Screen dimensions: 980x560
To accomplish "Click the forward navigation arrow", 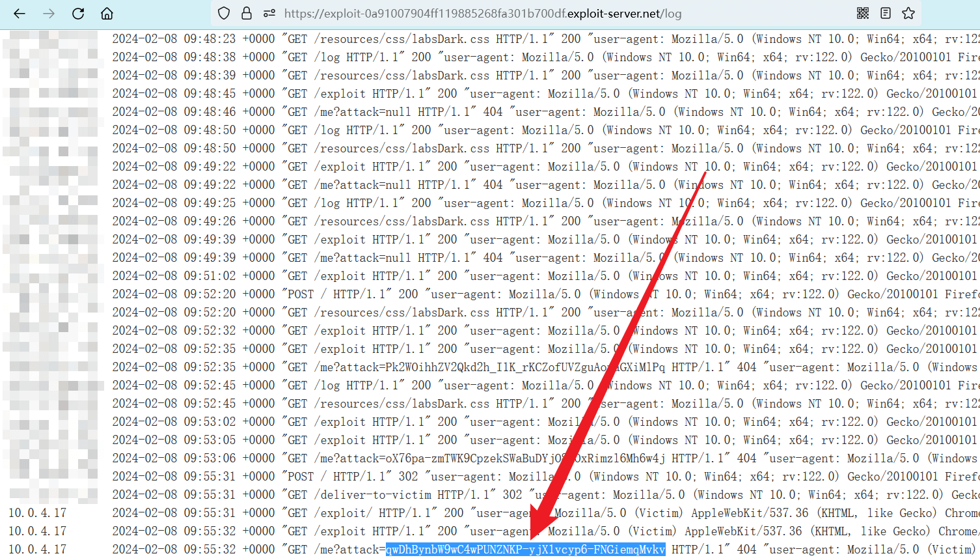I will point(49,14).
